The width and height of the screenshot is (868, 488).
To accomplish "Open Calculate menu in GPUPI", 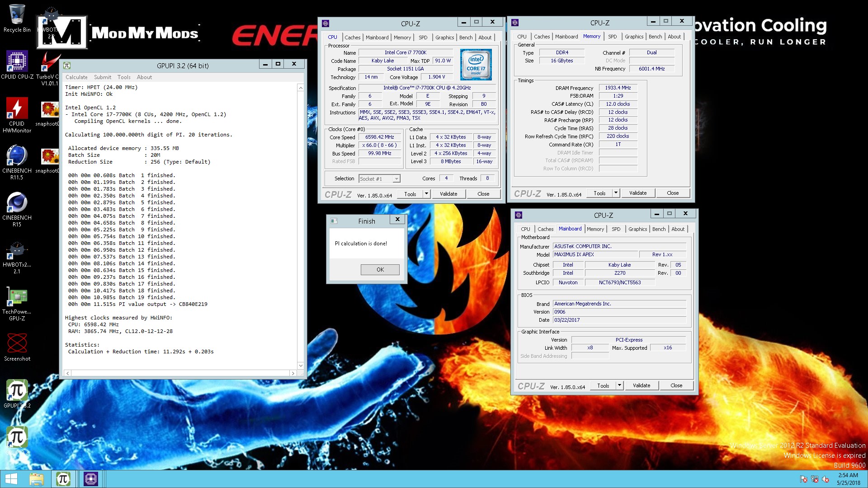I will coord(76,77).
